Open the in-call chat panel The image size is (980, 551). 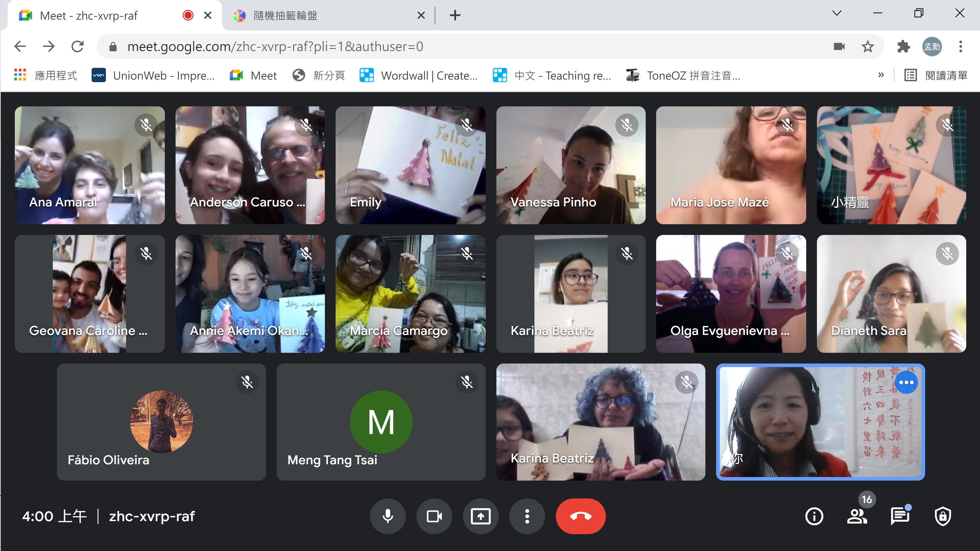tap(900, 516)
